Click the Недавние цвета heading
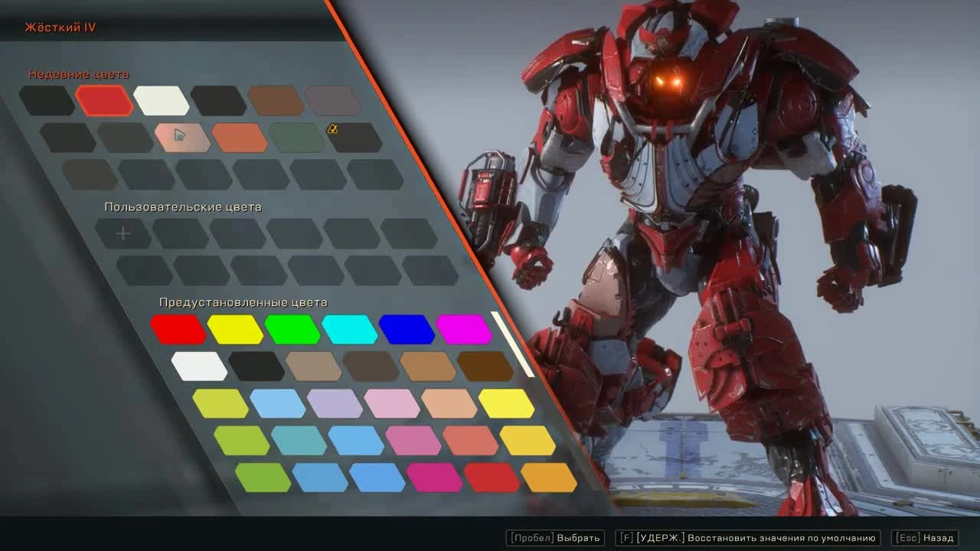Image resolution: width=980 pixels, height=551 pixels. click(x=79, y=74)
